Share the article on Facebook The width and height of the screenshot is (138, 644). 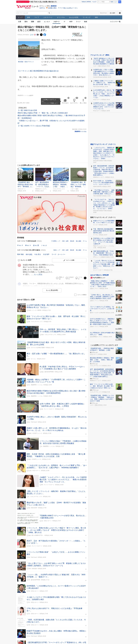[45, 35]
